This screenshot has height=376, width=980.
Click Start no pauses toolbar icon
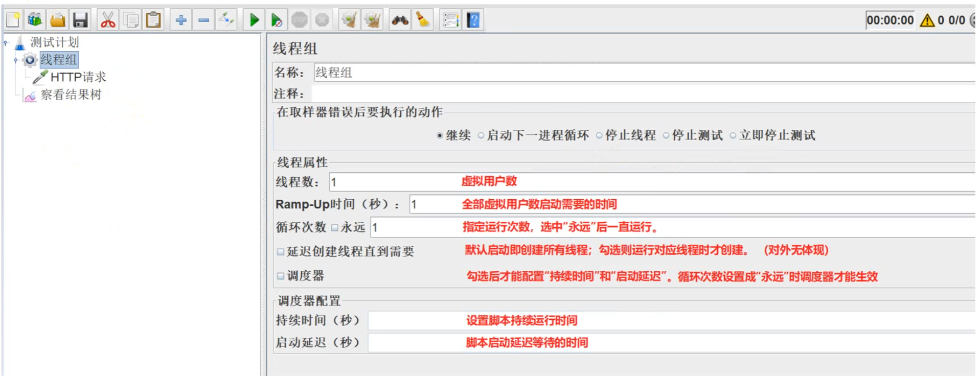[x=277, y=20]
